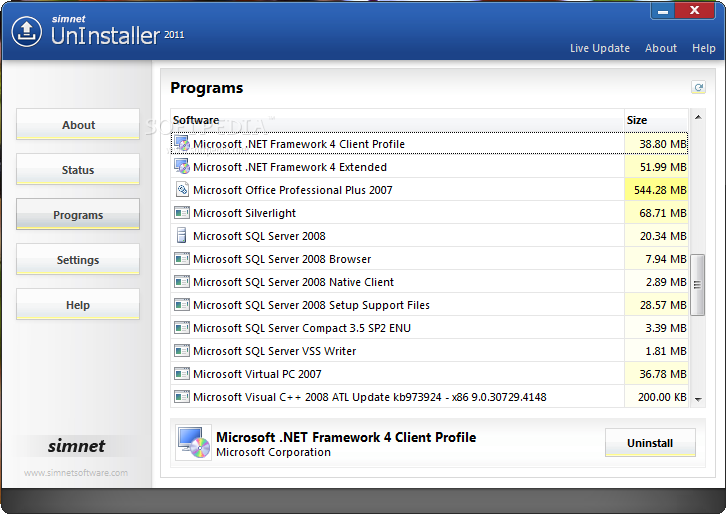Click the 20.34 MB size cell

click(x=656, y=235)
